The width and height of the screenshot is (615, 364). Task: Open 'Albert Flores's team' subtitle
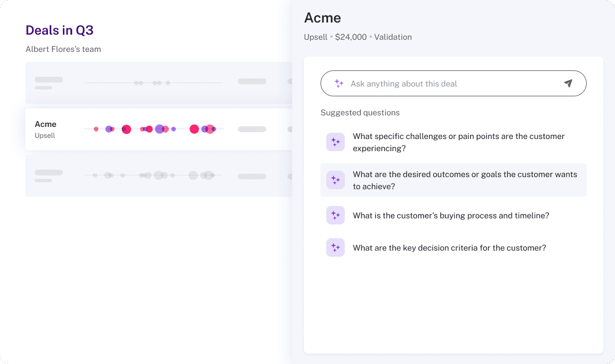click(x=63, y=49)
